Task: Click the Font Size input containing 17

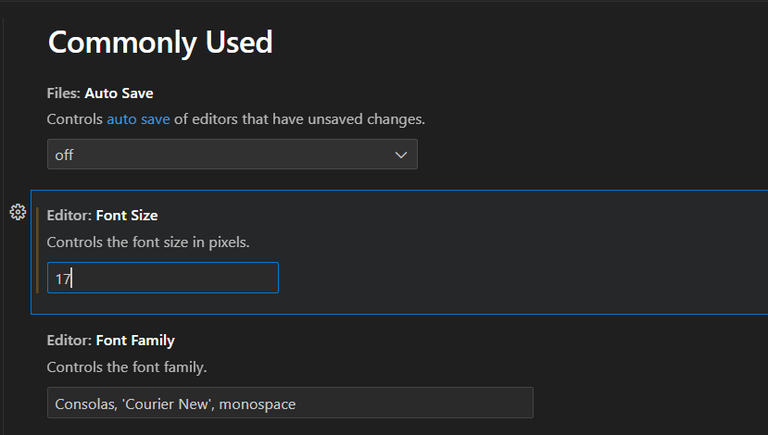Action: point(162,278)
